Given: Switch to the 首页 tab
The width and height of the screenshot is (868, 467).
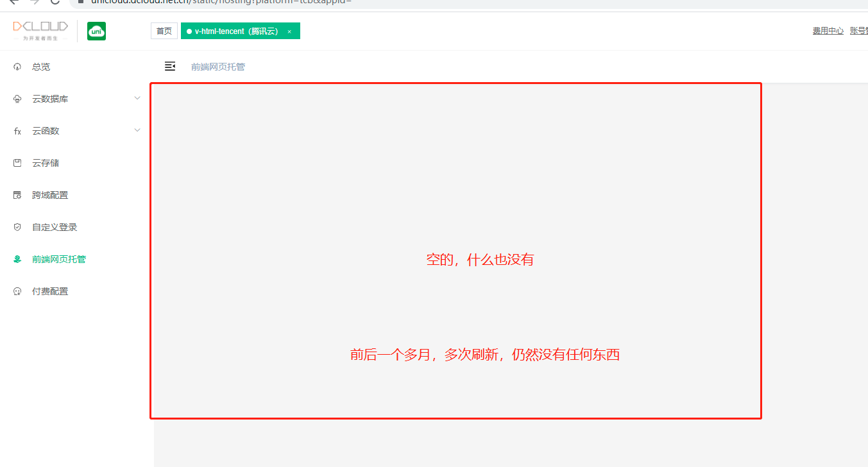Looking at the screenshot, I should pyautogui.click(x=164, y=30).
